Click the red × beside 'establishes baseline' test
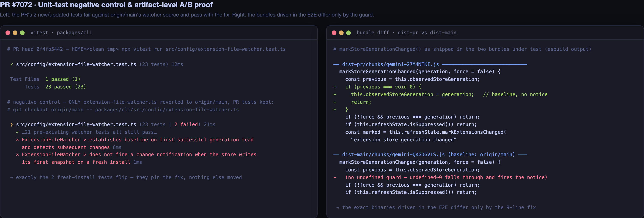 tap(17, 140)
